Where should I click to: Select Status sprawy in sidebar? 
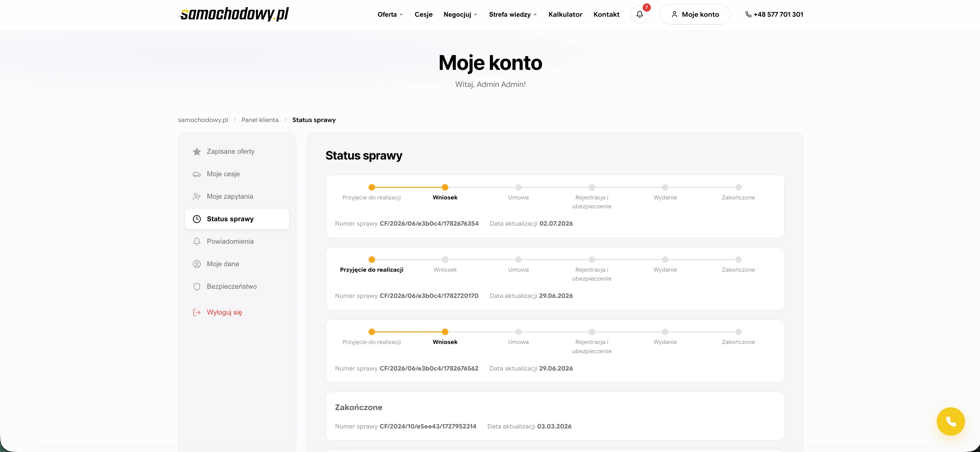237,219
